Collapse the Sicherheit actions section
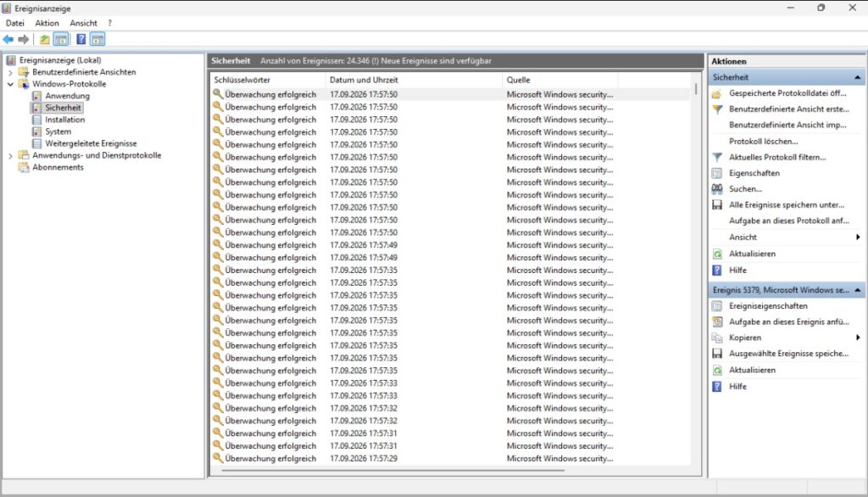The height and width of the screenshot is (497, 868). point(858,77)
